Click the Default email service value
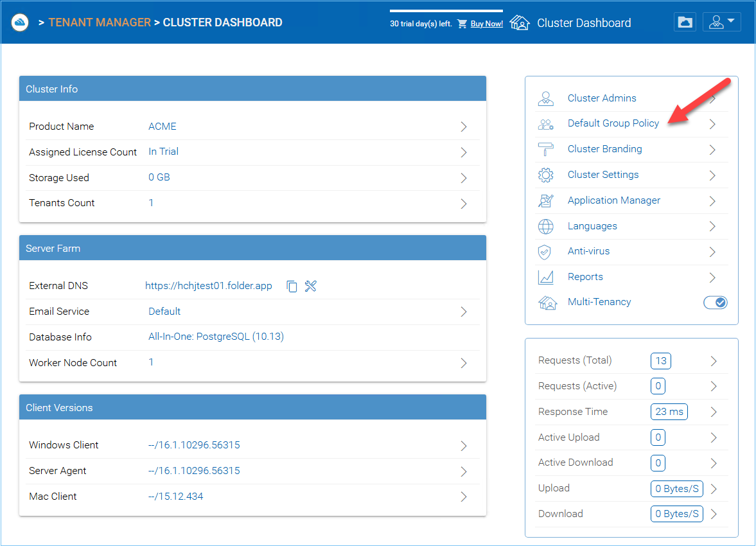The width and height of the screenshot is (756, 546). (x=164, y=311)
